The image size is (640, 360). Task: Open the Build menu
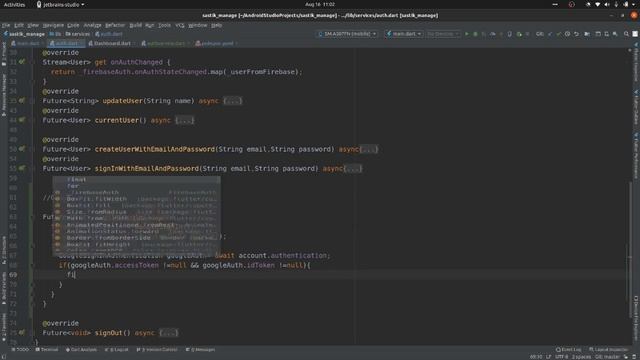(136, 25)
